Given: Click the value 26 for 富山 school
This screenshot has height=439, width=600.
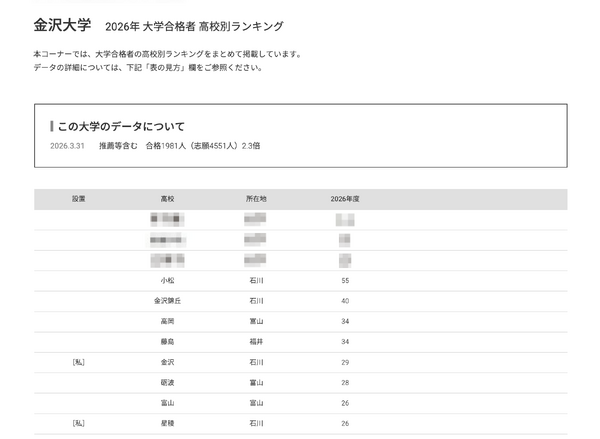Looking at the screenshot, I should [x=345, y=403].
